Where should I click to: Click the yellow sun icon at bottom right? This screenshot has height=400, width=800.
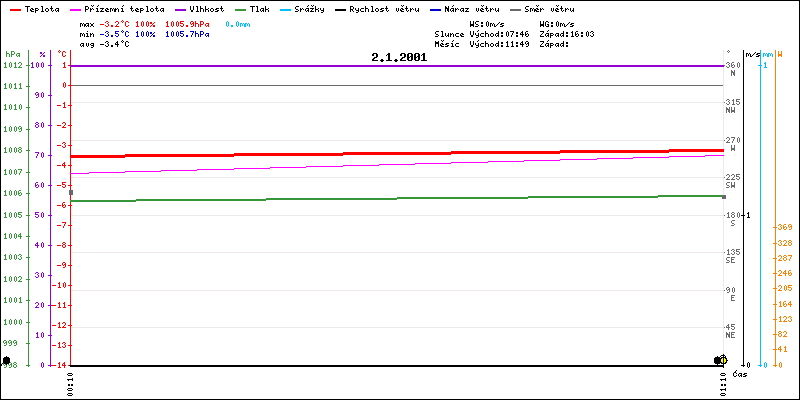click(x=723, y=360)
